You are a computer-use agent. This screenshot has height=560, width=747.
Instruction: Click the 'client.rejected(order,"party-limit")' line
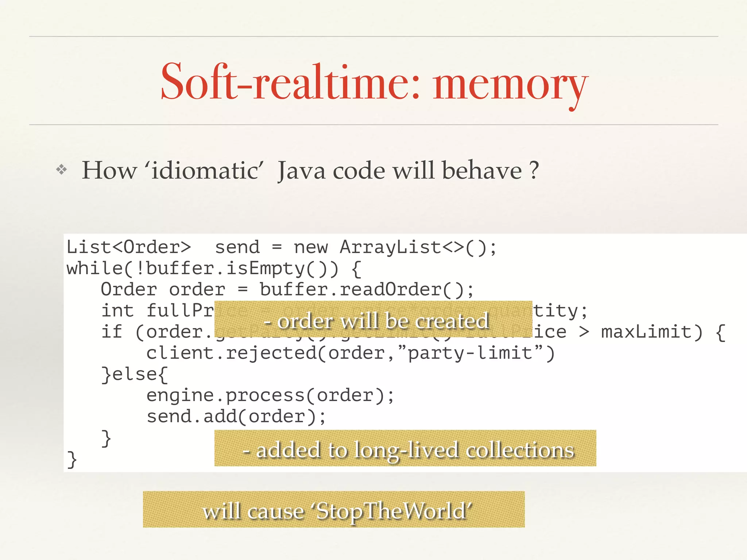350,353
